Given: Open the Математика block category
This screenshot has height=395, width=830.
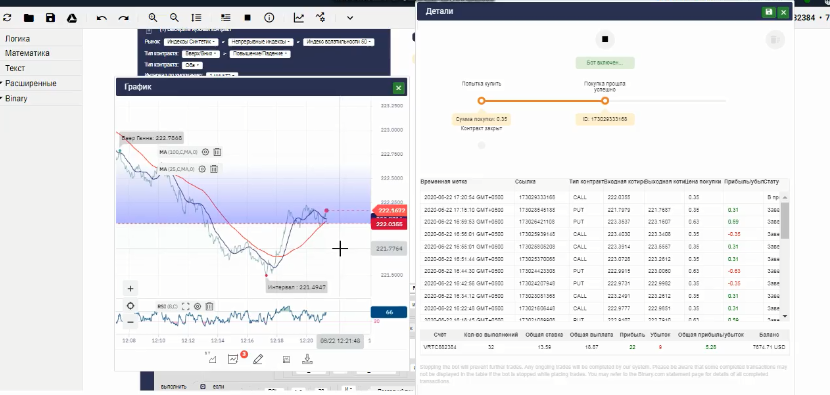Looking at the screenshot, I should 27,53.
